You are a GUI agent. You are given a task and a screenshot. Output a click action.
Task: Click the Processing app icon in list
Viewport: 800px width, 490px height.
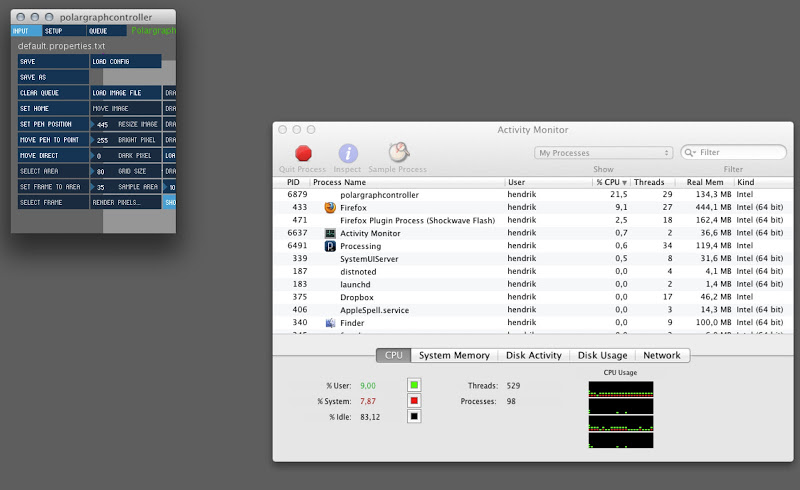330,246
